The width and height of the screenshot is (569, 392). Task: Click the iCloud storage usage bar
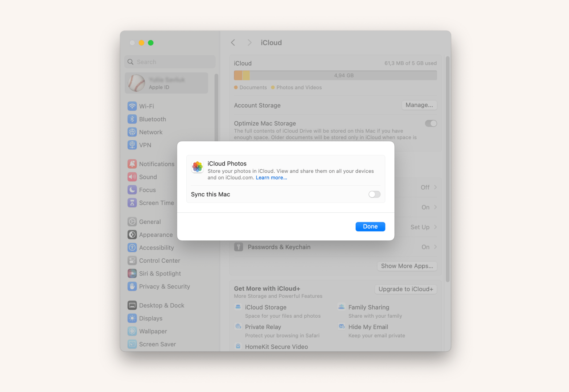pyautogui.click(x=335, y=75)
